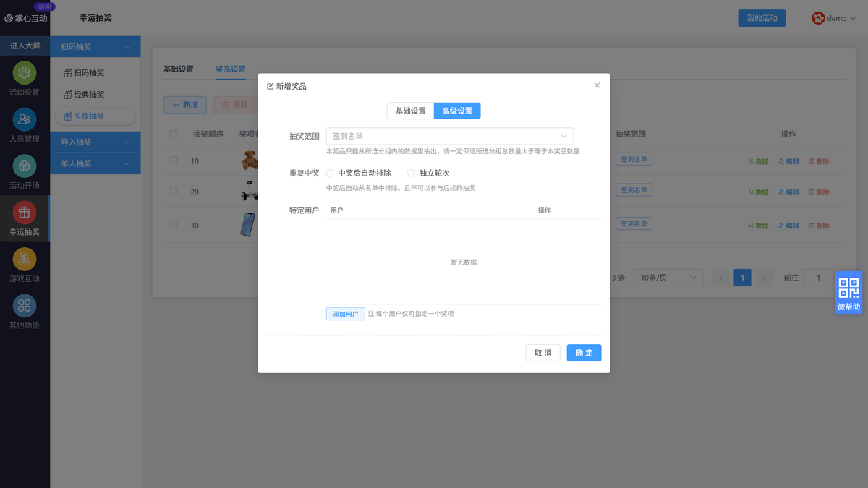Open 数据 for prize order 30
The image size is (868, 488).
[758, 226]
